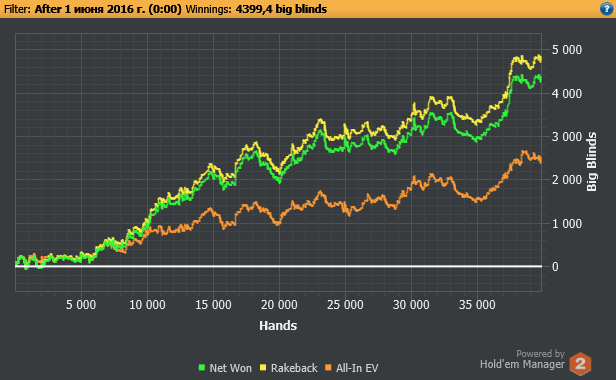Click the '35 000' hands axis label
The image size is (616, 380).
pyautogui.click(x=477, y=305)
